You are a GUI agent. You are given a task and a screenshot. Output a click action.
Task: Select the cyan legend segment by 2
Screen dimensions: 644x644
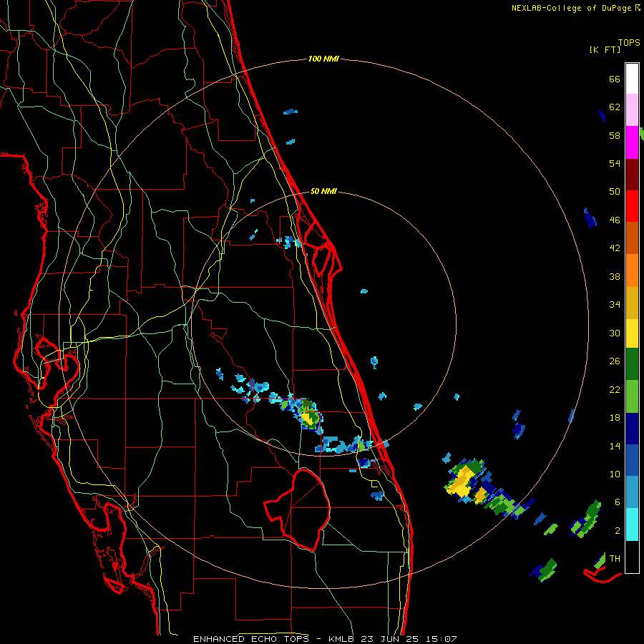click(x=632, y=525)
